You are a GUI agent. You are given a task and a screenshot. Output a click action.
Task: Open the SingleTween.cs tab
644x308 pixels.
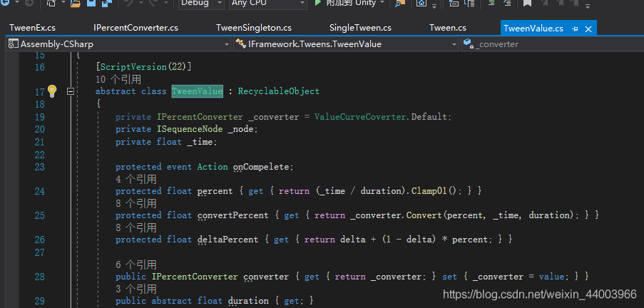pos(360,28)
